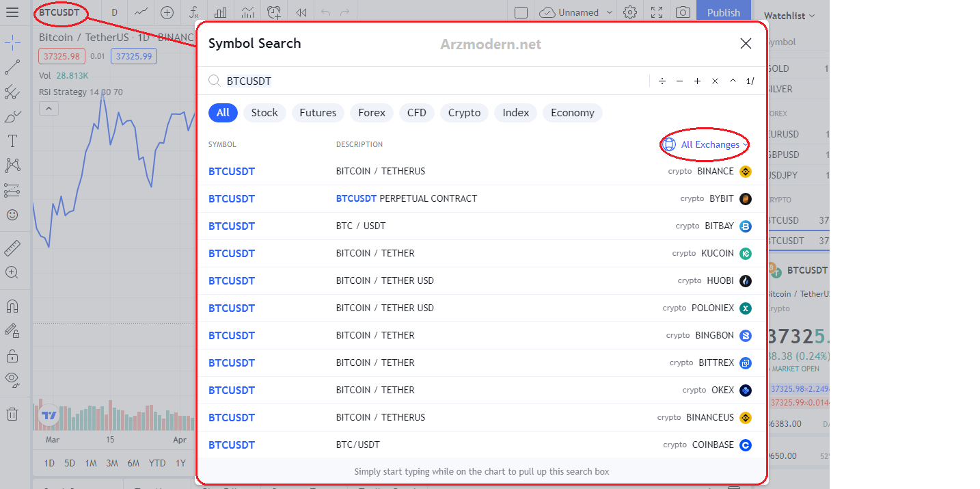Click the compare or add symbol icon
The width and height of the screenshot is (980, 489).
[167, 12]
